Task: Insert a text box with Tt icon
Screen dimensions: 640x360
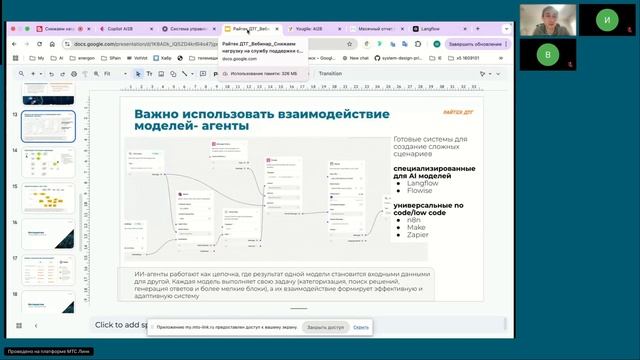Action: click(149, 74)
